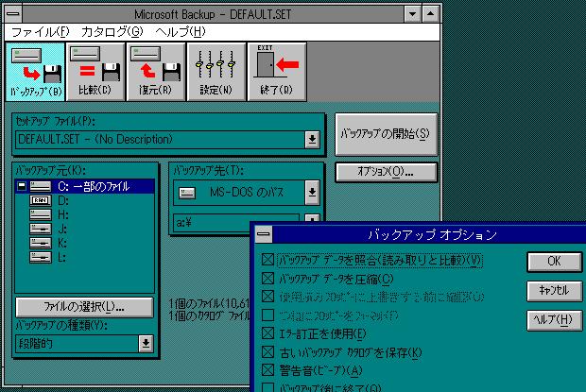Open the MS-DOS のパス combo box
This screenshot has height=392, width=586.
(247, 193)
